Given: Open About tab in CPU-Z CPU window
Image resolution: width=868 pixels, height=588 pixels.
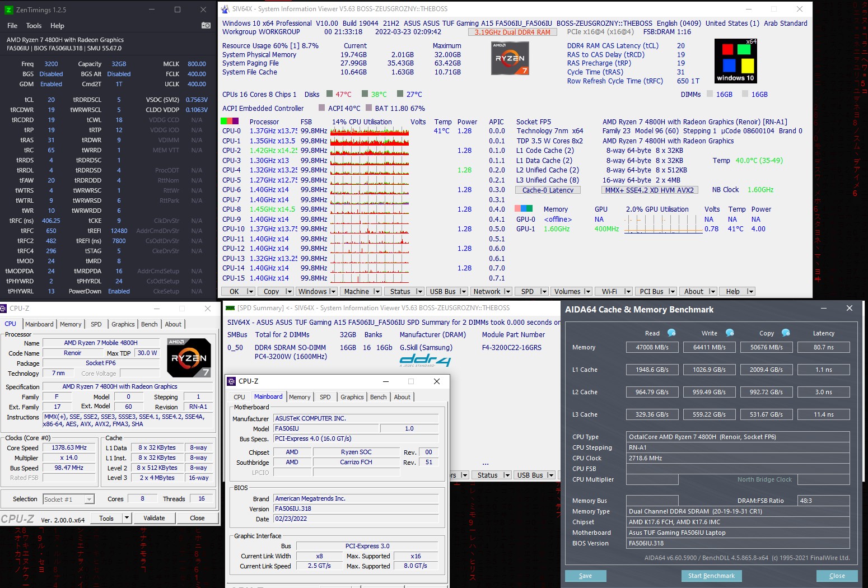Looking at the screenshot, I should point(173,324).
